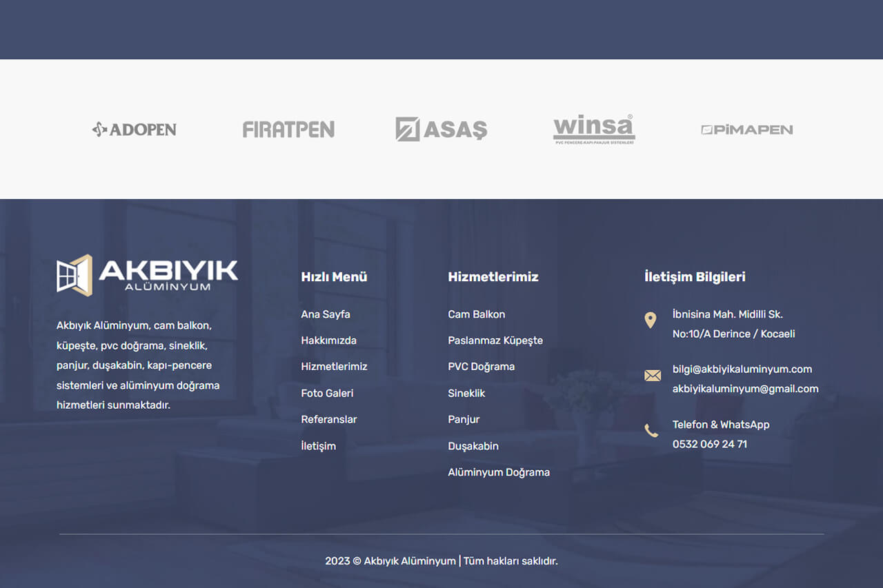The height and width of the screenshot is (588, 883).
Task: Select Paslanmaz Küpeşte service link
Action: coord(495,341)
